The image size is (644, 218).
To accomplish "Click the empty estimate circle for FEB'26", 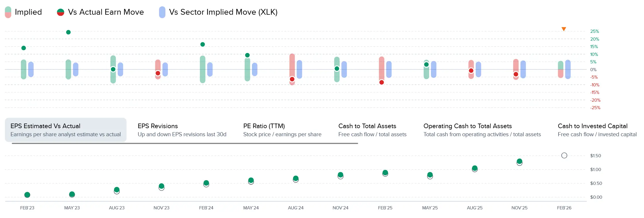I will tap(564, 156).
